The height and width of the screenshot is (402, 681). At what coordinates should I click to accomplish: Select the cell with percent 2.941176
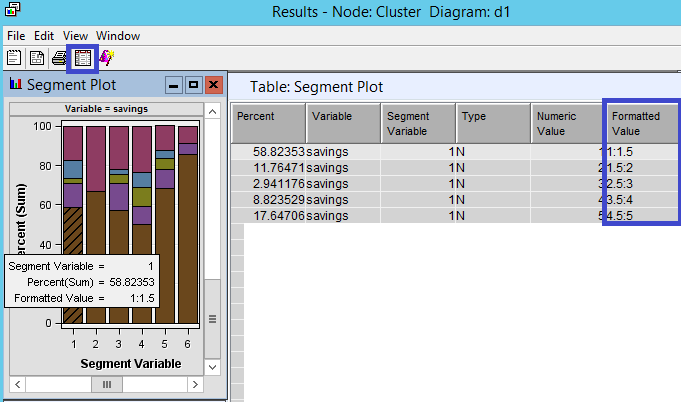(x=268, y=184)
